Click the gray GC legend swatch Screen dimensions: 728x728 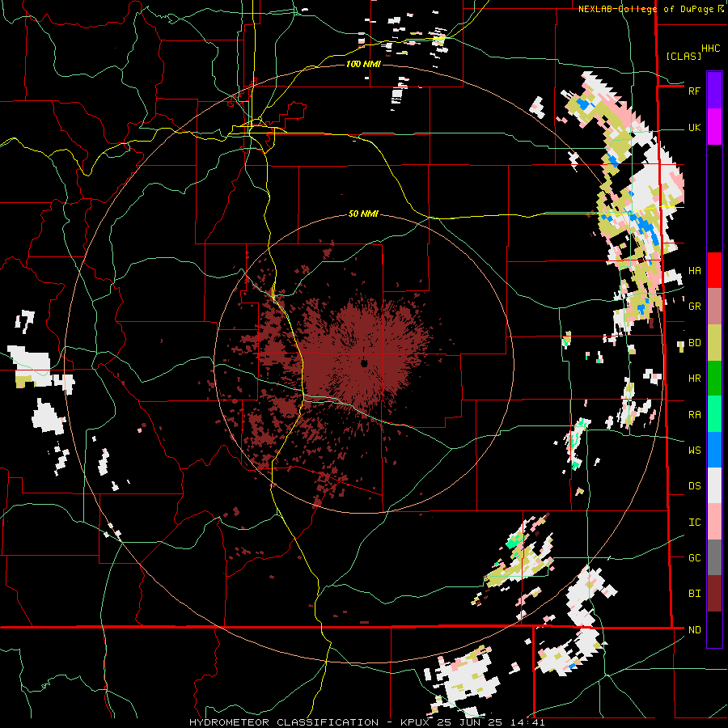[x=714, y=557]
